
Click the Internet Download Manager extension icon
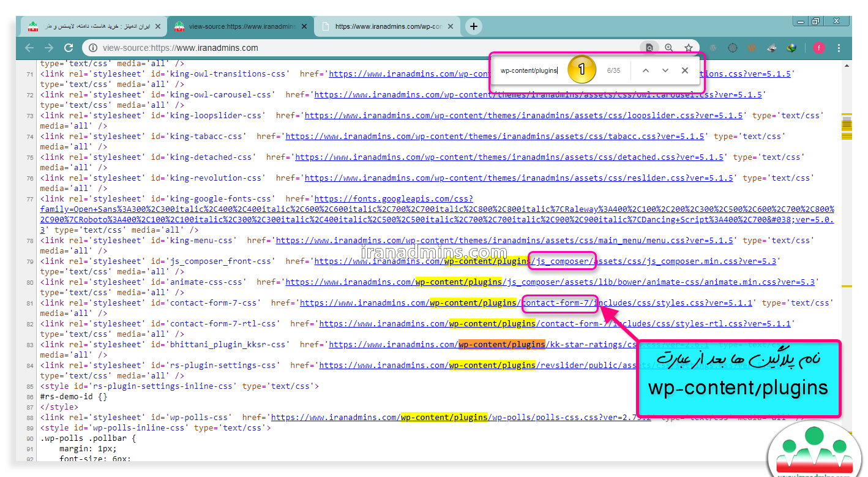[x=791, y=48]
